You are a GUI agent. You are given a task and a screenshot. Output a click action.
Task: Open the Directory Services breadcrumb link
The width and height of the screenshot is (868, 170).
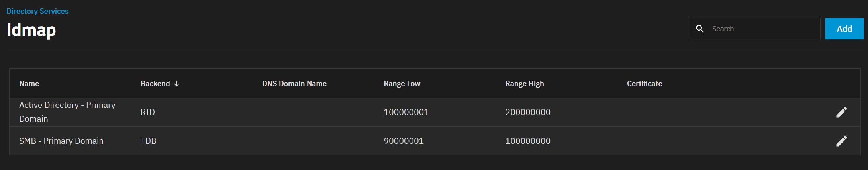click(37, 11)
